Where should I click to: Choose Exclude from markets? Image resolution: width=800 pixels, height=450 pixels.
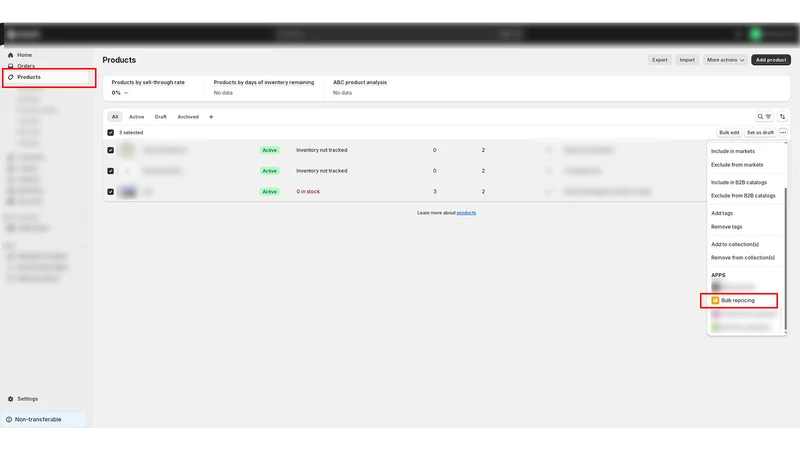(x=737, y=165)
